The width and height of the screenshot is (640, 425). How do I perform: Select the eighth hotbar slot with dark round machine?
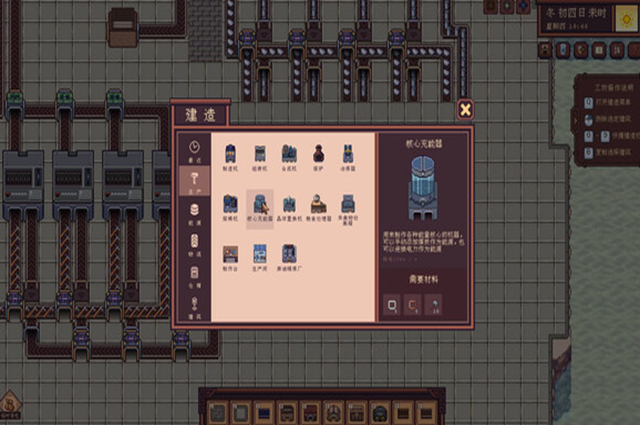coord(380,413)
